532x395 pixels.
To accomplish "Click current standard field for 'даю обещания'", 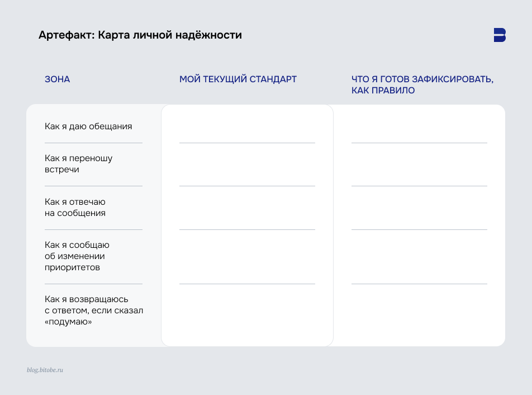I will point(247,126).
